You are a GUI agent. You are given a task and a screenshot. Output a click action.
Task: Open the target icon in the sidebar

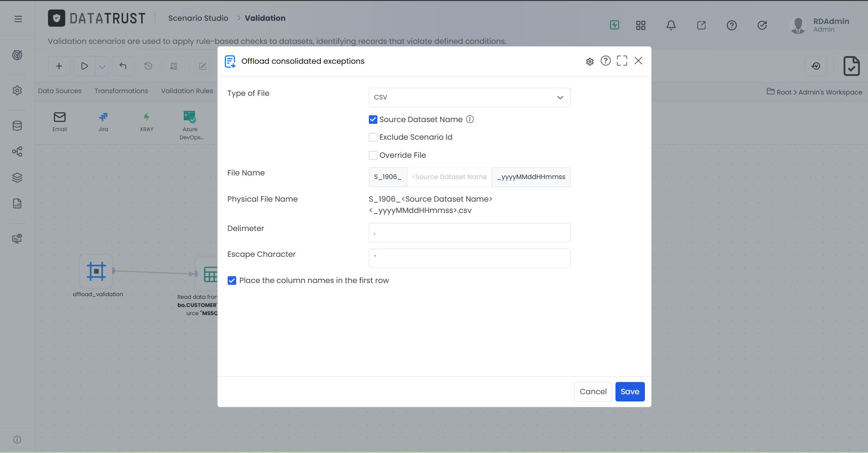click(x=17, y=55)
